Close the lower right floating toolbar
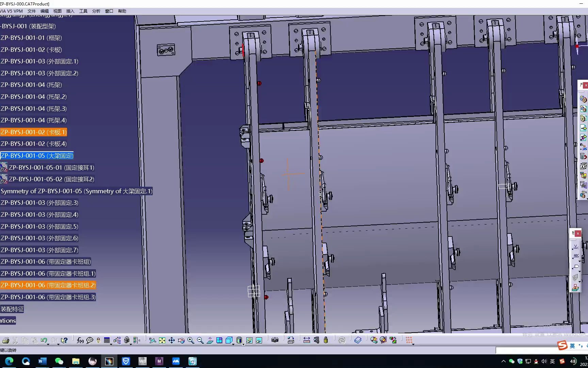Screen dimensions: 588x368 pyautogui.click(x=578, y=233)
